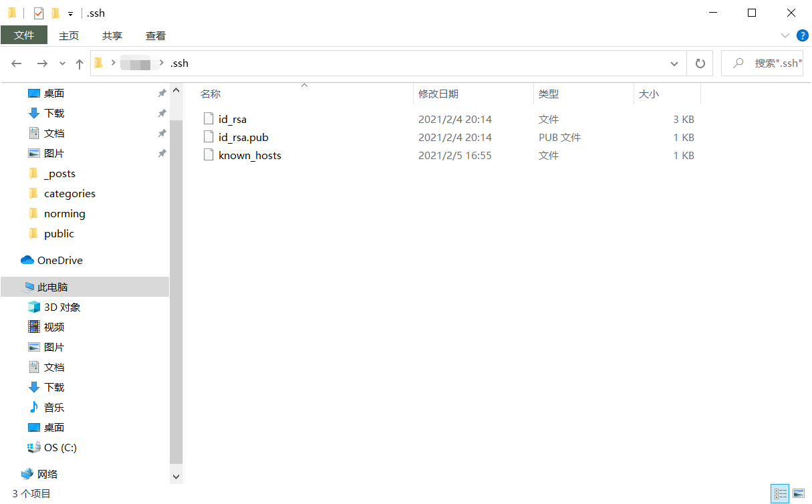The image size is (812, 504).
Task: Select the id_rsa file
Action: 233,119
